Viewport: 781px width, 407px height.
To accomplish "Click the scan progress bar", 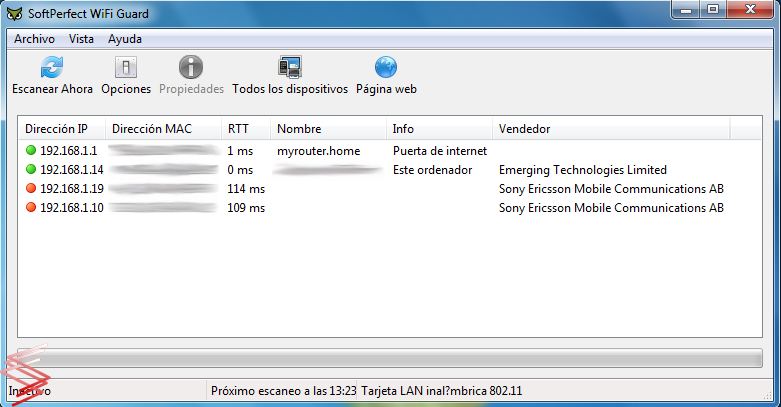I will [390, 358].
